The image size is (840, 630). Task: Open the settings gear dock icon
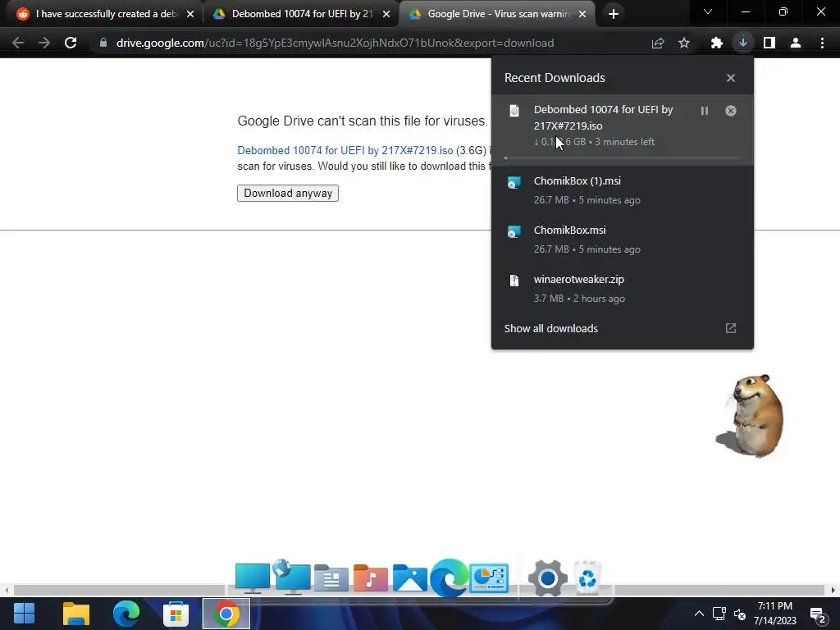click(x=547, y=578)
